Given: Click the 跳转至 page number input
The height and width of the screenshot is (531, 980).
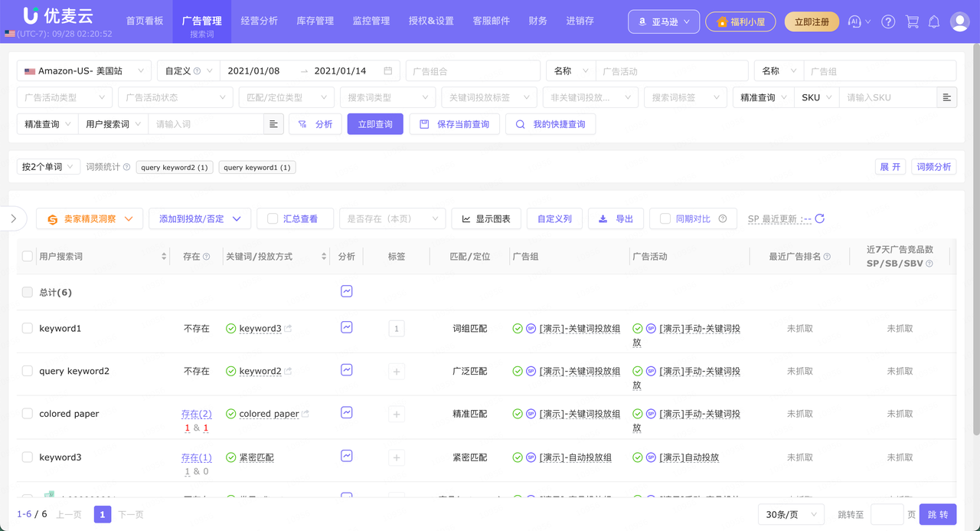Looking at the screenshot, I should coord(887,514).
